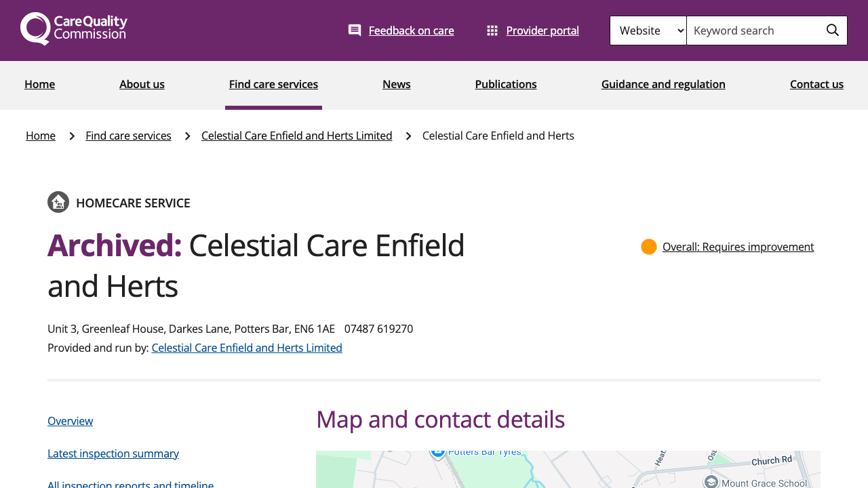Click the Homecare Service house icon
Viewport: 868px width, 488px height.
(x=58, y=202)
